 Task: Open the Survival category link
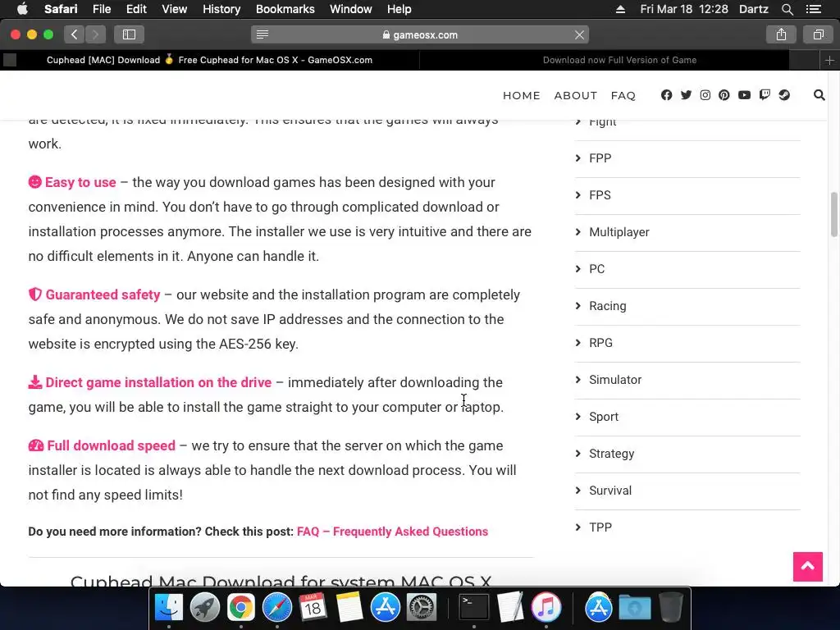pos(610,491)
